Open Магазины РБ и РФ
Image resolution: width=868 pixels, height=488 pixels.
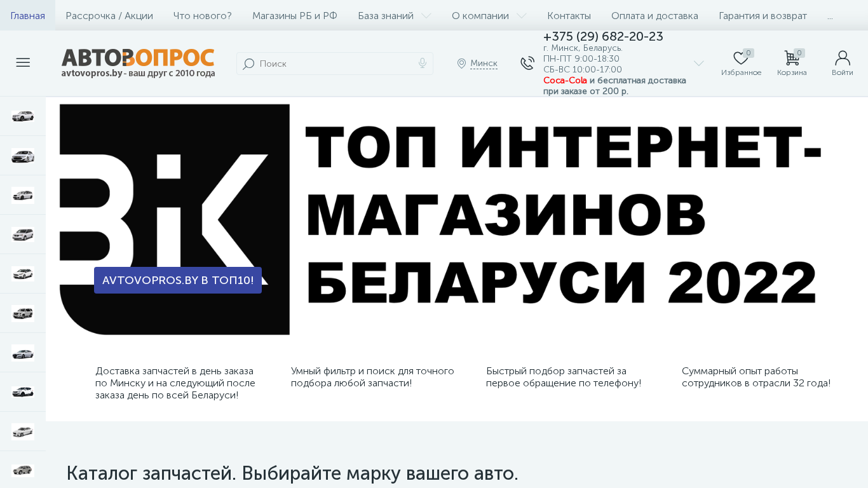pyautogui.click(x=295, y=15)
